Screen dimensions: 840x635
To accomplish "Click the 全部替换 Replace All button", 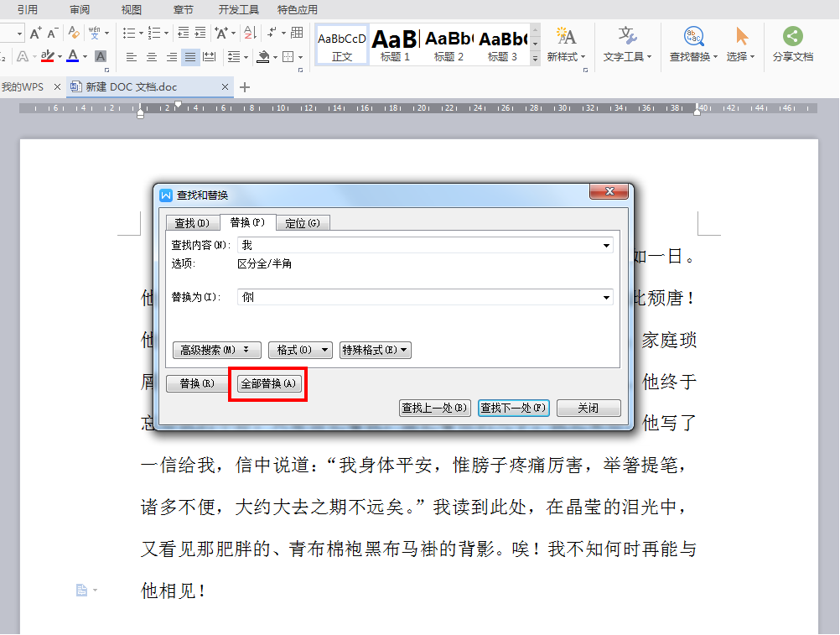I will click(x=267, y=383).
